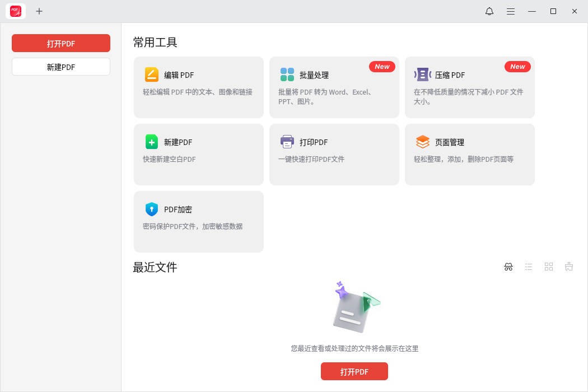This screenshot has height=392, width=588.
Task: Click the PDF加密 blue shield icon
Action: (x=152, y=209)
